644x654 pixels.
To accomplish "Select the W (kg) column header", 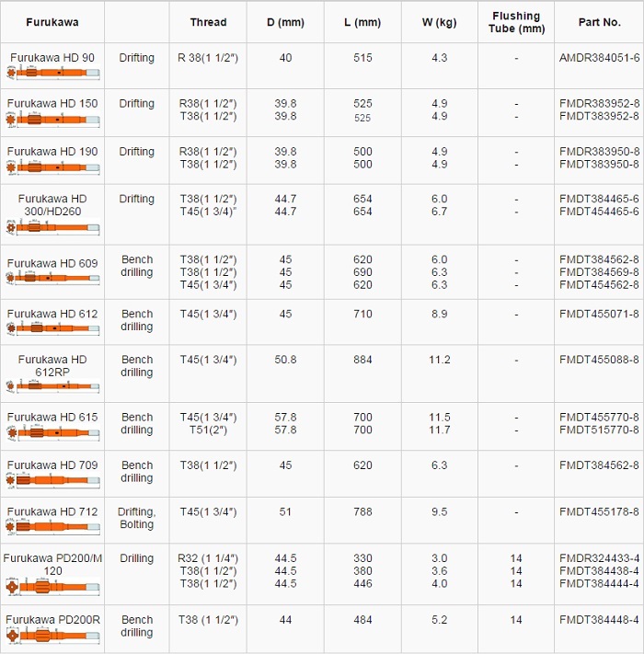I will tap(439, 22).
